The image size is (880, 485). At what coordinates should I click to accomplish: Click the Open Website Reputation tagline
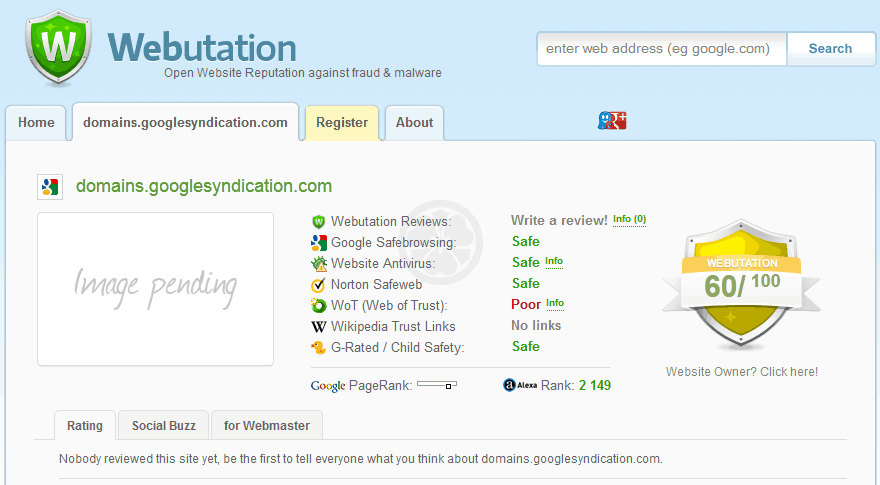click(302, 73)
